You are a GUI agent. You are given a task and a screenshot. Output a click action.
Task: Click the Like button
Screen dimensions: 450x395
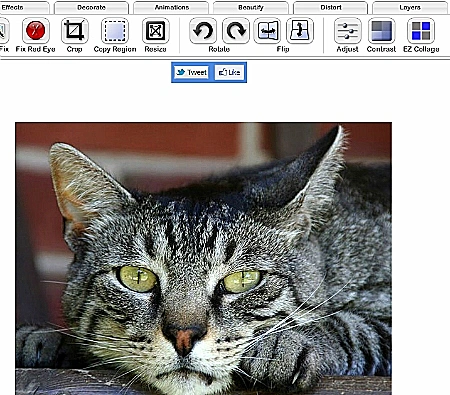pos(229,72)
